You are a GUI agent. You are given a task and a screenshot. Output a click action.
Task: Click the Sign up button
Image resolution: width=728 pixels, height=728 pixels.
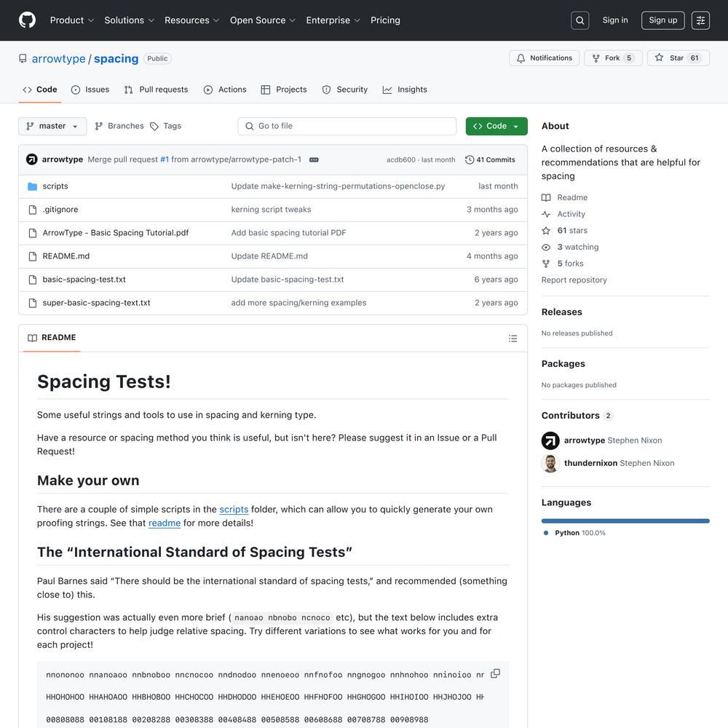(663, 20)
